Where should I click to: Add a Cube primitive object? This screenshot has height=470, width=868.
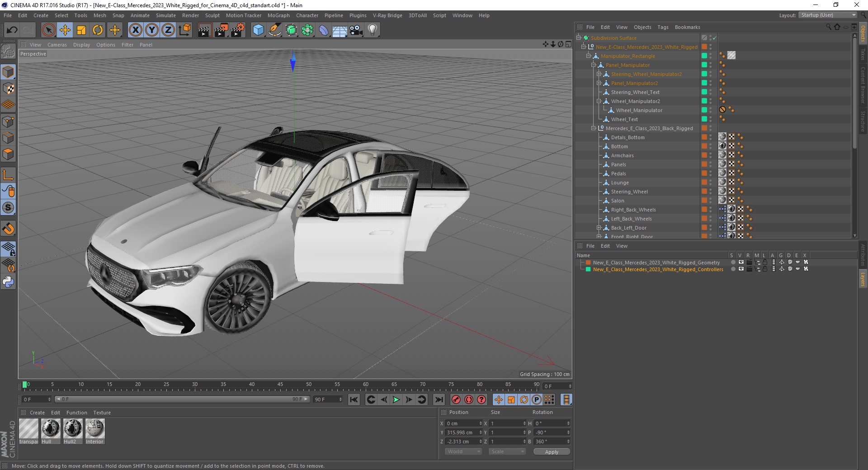coord(258,30)
